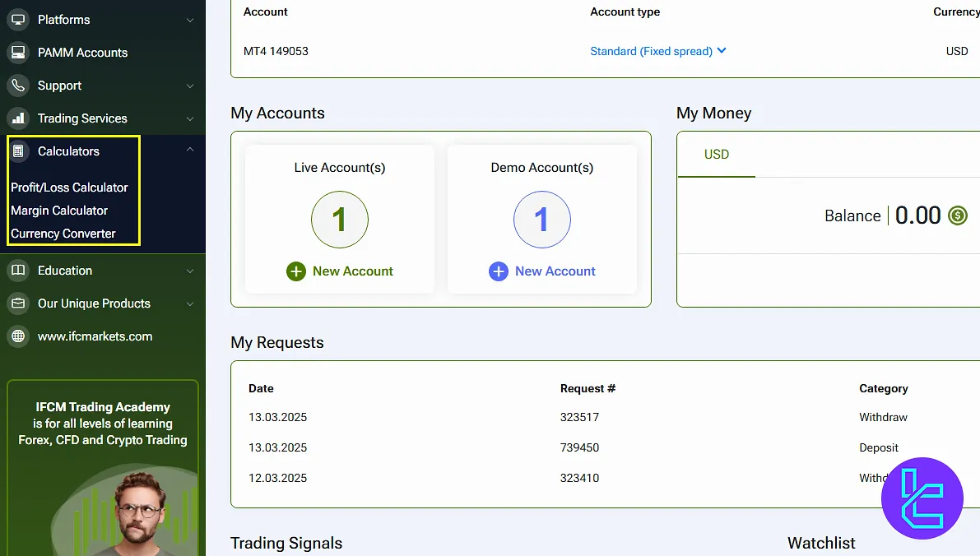Open the Standard (Fixed spread) account type dropdown

coord(657,51)
